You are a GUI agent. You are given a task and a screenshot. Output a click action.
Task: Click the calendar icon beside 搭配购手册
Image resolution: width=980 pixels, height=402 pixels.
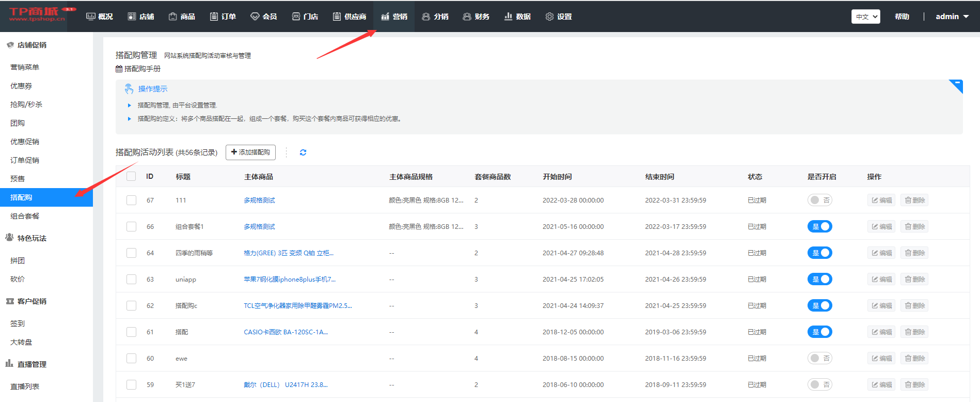119,69
